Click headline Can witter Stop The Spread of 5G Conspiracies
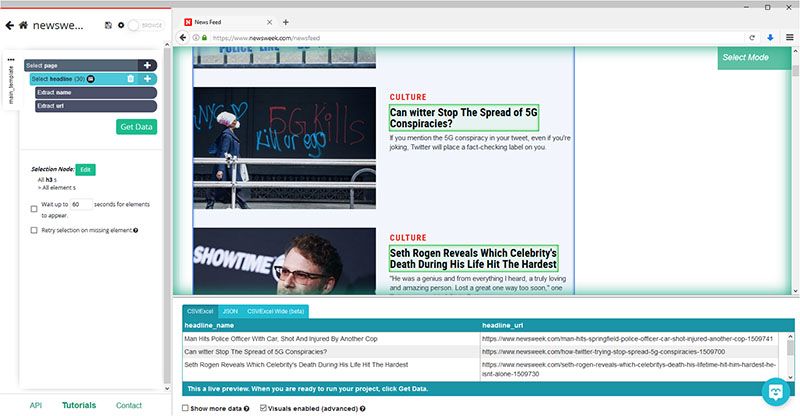This screenshot has width=800, height=416. 463,118
